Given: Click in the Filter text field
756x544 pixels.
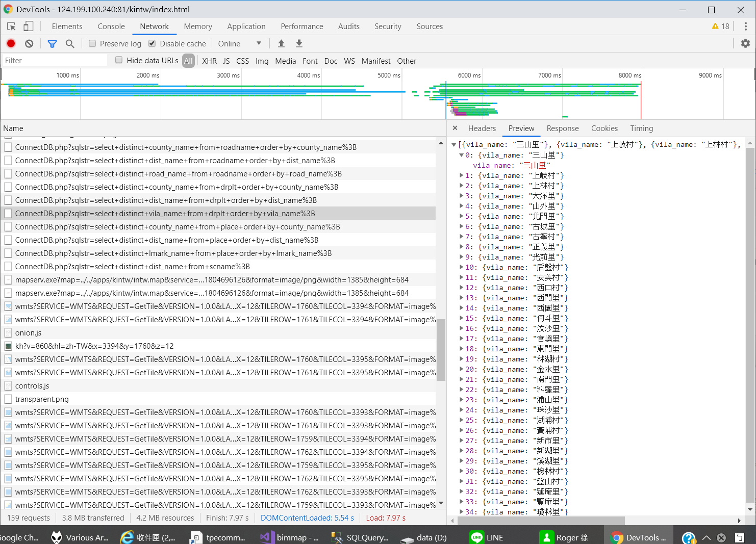Looking at the screenshot, I should [x=55, y=61].
